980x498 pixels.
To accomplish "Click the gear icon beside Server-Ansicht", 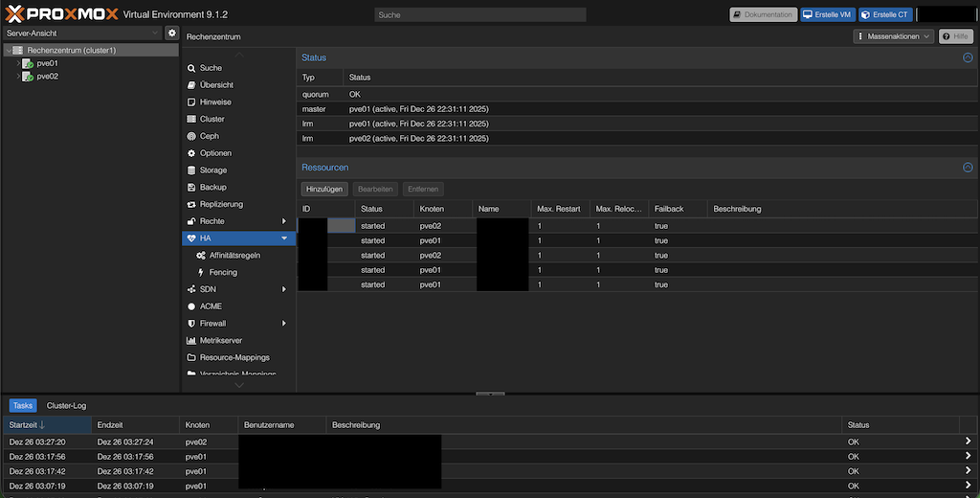I will pos(172,34).
